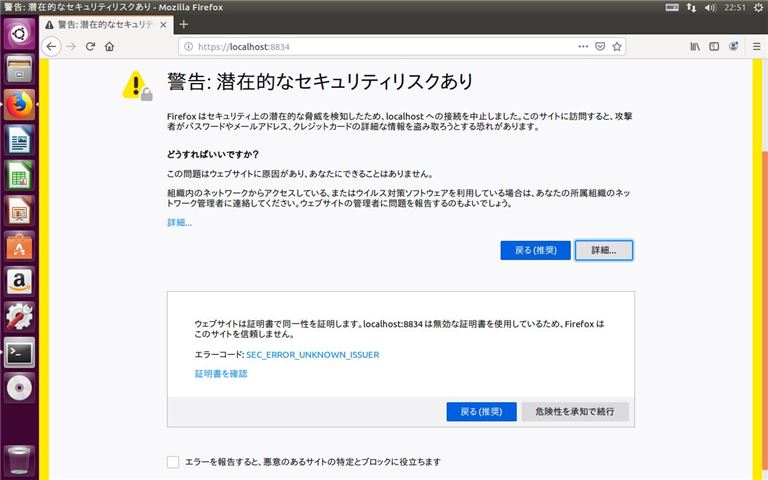Click the Firefox back arrow button
The image size is (768, 480).
click(51, 47)
